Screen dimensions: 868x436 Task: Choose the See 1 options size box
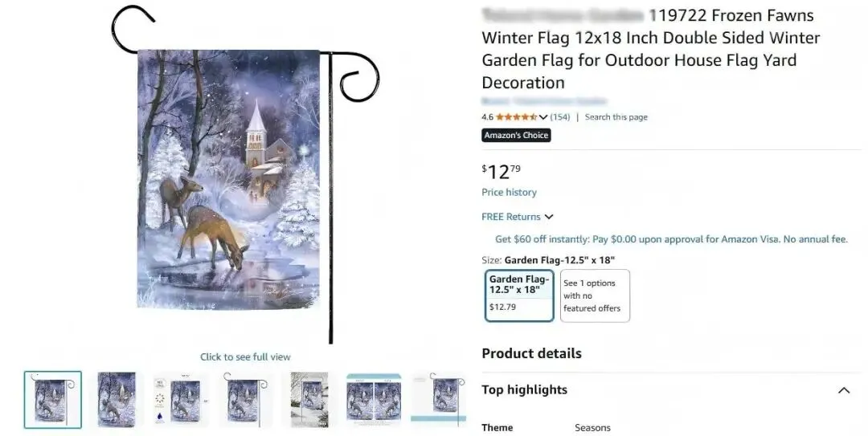point(595,295)
